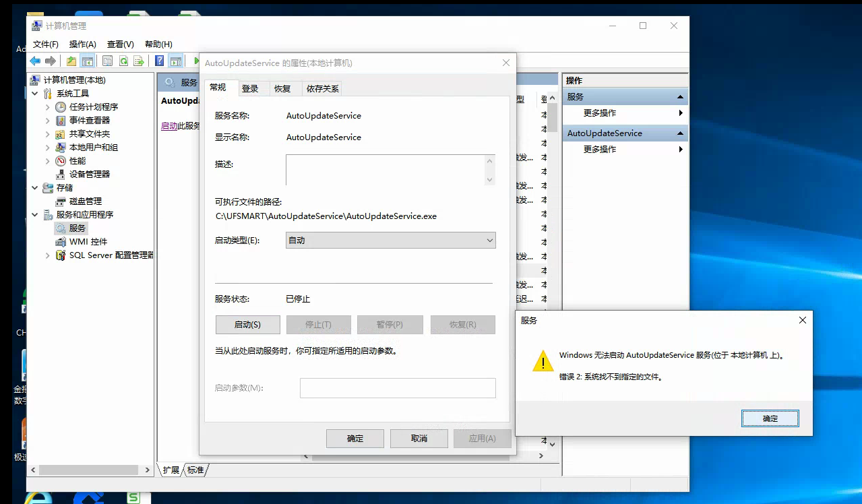Viewport: 862px width, 504px height.
Task: Select 服务 under 服务和应用程序
Action: click(x=78, y=228)
